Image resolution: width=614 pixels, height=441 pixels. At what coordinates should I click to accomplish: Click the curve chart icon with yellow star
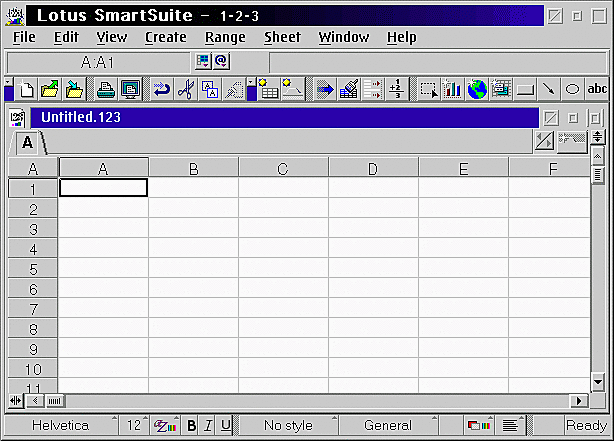click(293, 89)
